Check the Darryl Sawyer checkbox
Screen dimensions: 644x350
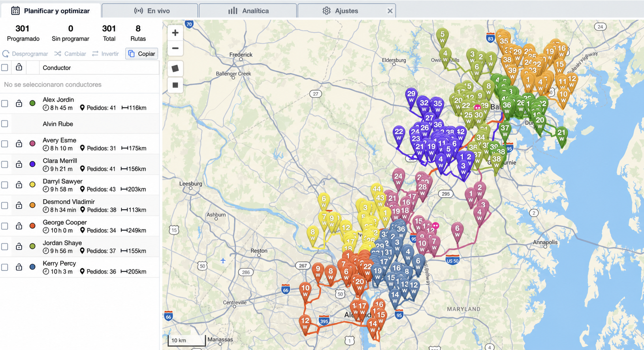[x=5, y=185]
